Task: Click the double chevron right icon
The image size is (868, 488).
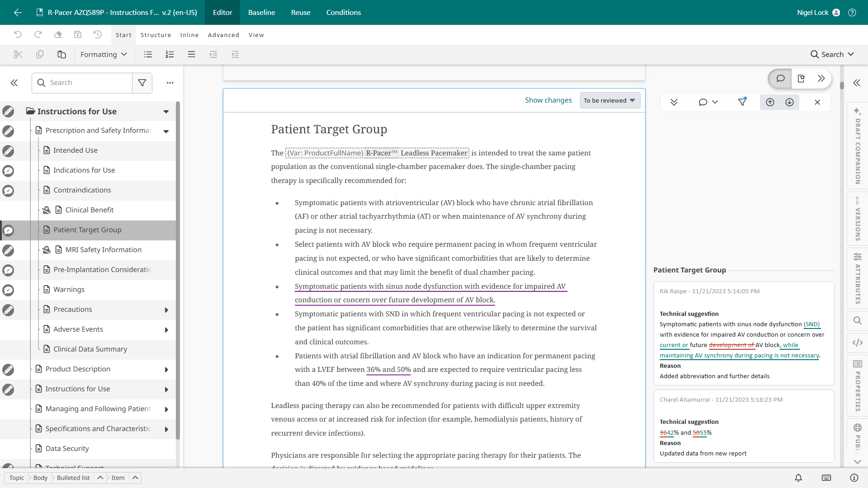Action: tap(821, 78)
